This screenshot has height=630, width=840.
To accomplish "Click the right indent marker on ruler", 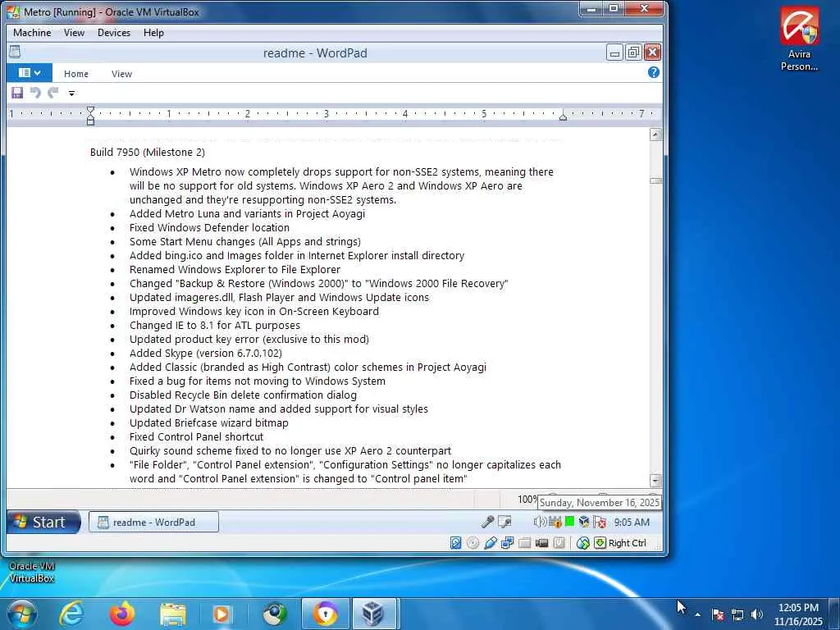I will (563, 116).
